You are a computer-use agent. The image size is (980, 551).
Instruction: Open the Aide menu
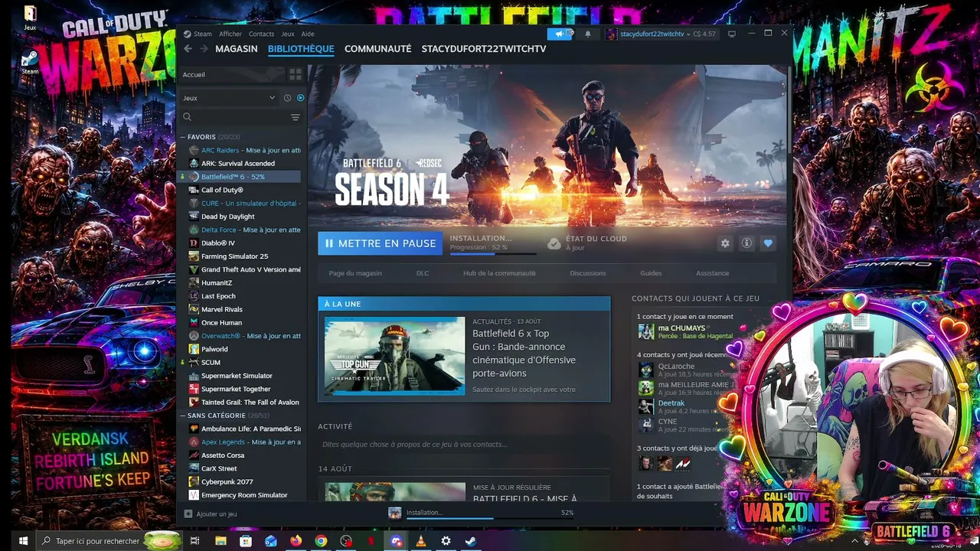coord(308,34)
